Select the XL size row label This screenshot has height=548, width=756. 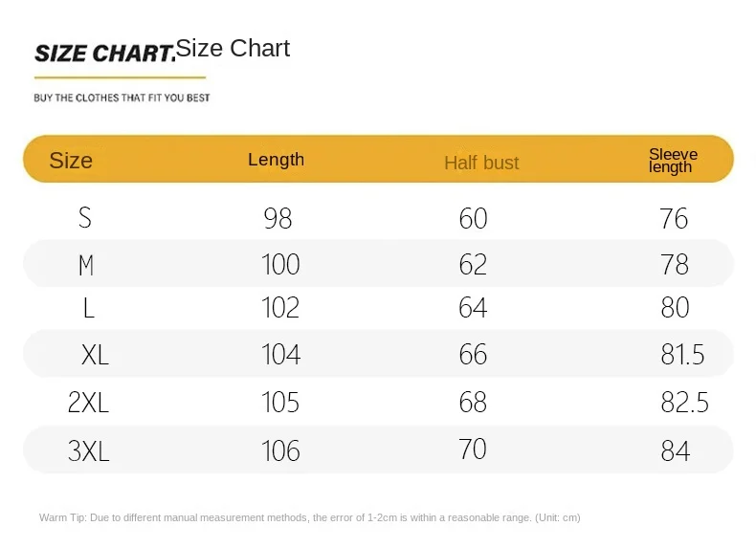point(95,356)
